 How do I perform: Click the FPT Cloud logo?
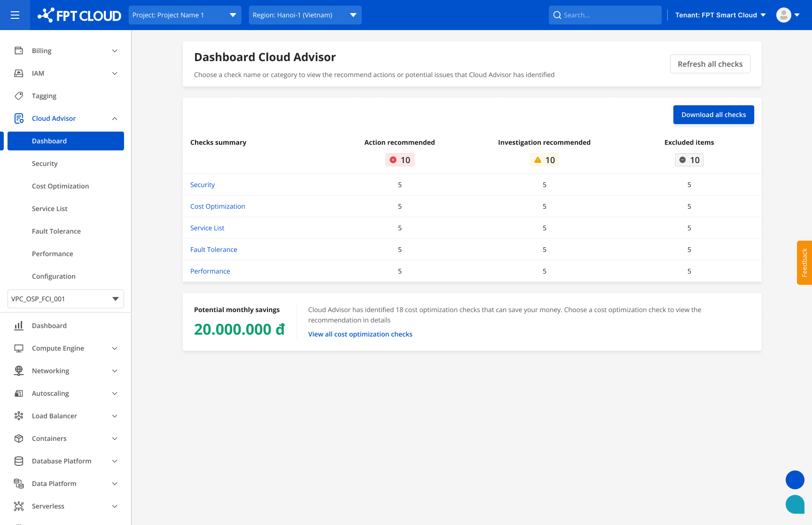pyautogui.click(x=79, y=15)
